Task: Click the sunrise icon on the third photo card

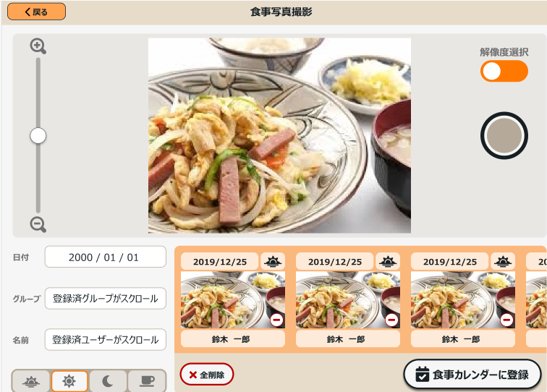Action: [503, 261]
